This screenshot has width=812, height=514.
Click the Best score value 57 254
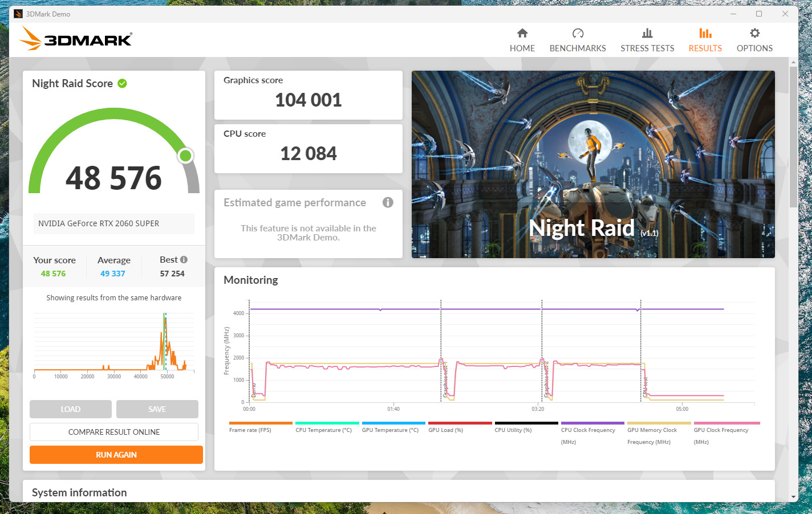click(172, 274)
